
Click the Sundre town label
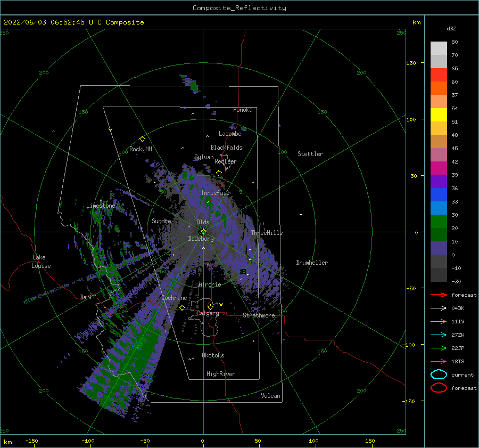click(x=161, y=221)
